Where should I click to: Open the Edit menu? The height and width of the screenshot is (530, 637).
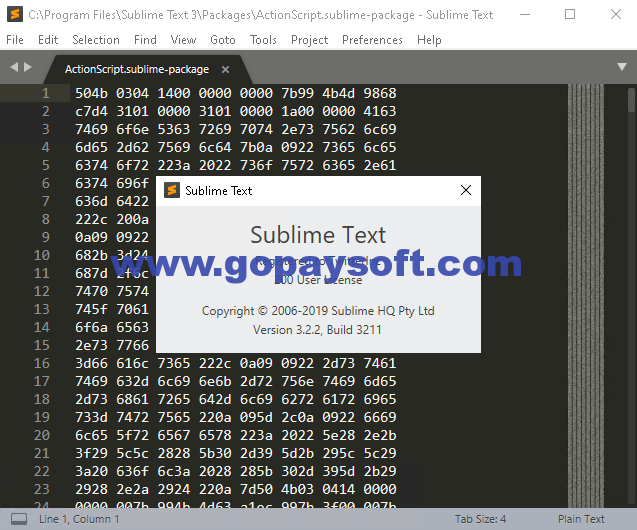click(x=48, y=40)
